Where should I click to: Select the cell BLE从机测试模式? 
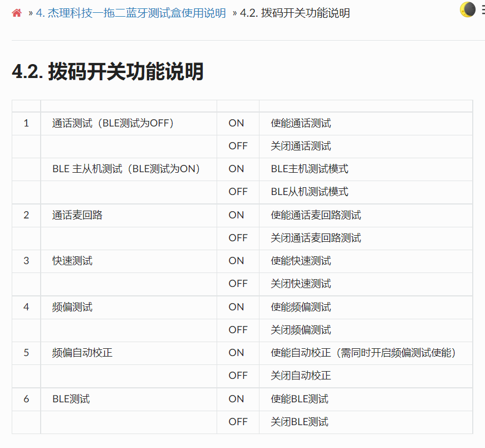point(366,192)
